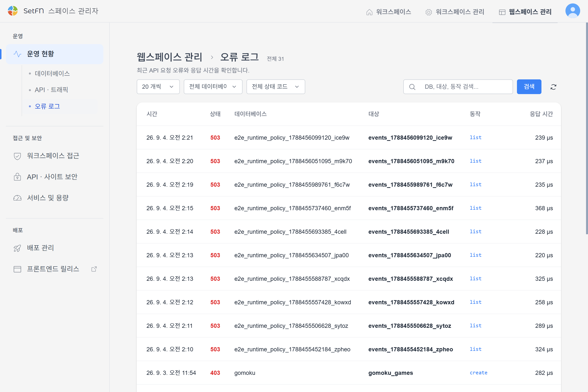Click the list action in ice9w row
Image resolution: width=588 pixels, height=392 pixels.
tap(476, 137)
